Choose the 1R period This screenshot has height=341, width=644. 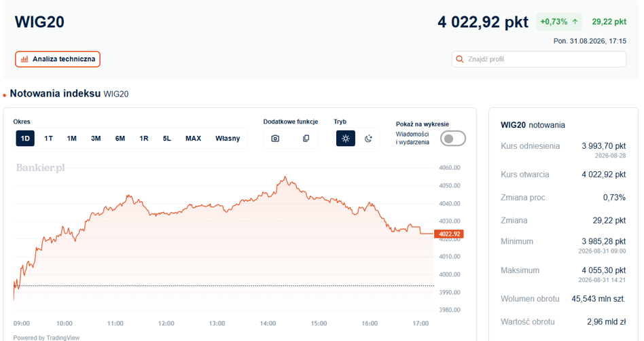tap(144, 139)
